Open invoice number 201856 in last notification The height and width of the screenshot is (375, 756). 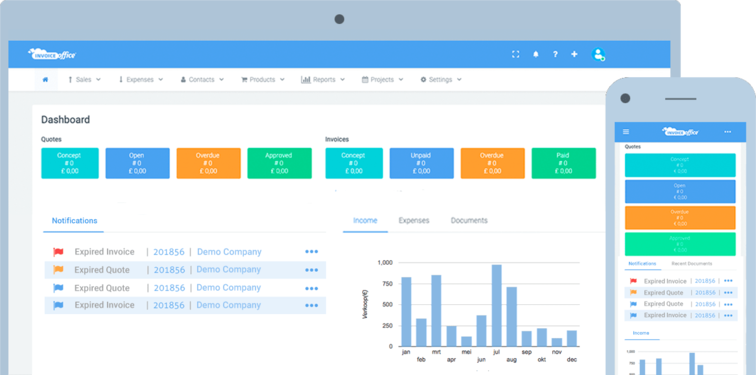(x=169, y=305)
